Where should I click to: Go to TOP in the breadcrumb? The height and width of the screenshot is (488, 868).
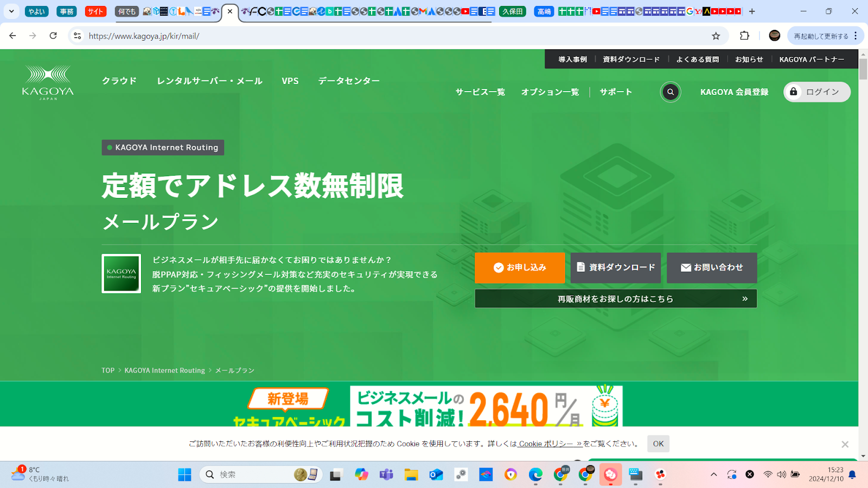pyautogui.click(x=108, y=370)
